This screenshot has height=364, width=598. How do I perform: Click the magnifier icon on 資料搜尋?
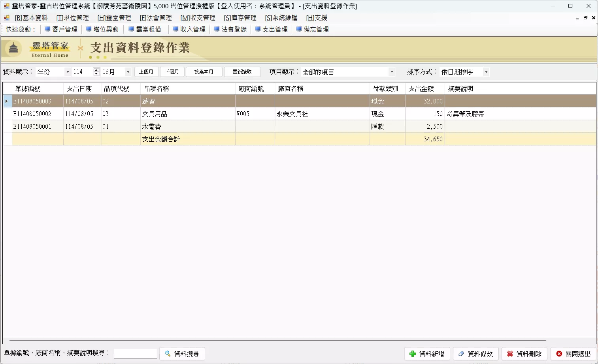168,354
